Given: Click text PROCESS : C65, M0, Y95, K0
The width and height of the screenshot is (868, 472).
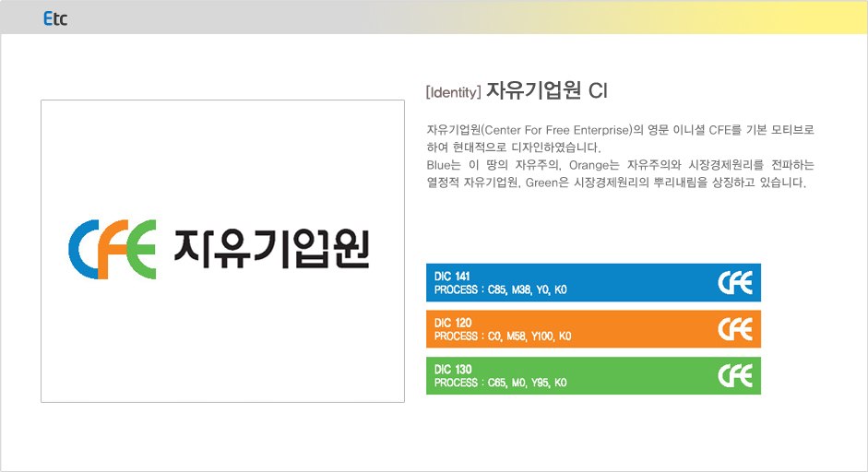Looking at the screenshot, I should point(501,383).
